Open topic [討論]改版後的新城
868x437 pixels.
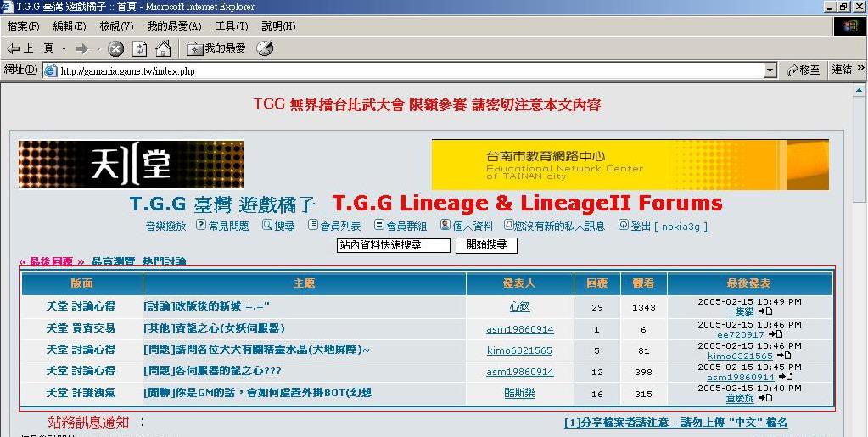pos(206,306)
